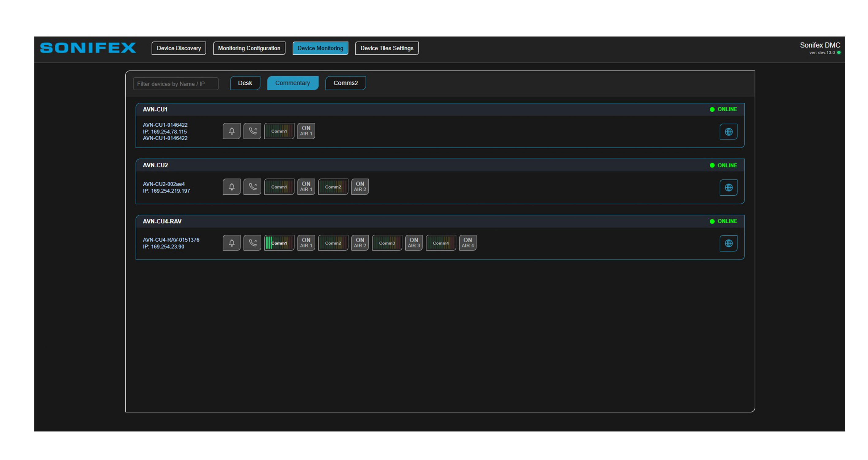The width and height of the screenshot is (868, 460).
Task: Toggle ON AIR 1 for AVN-CU2
Action: 306,187
